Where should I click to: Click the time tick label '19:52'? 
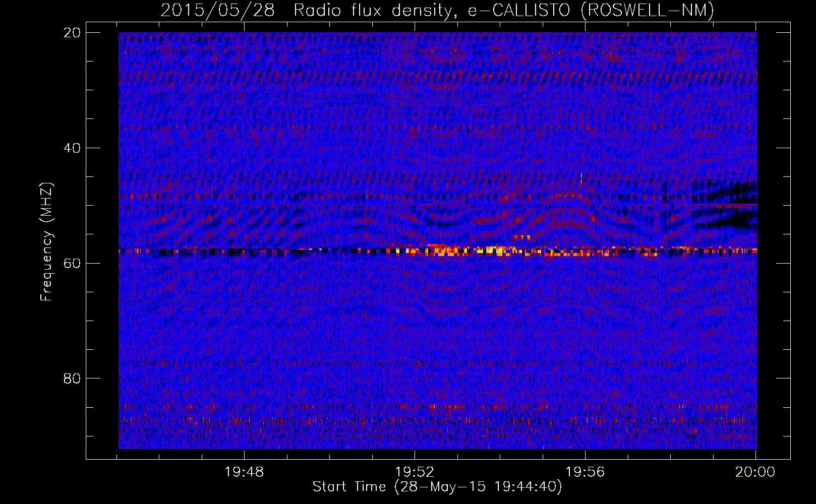click(415, 472)
